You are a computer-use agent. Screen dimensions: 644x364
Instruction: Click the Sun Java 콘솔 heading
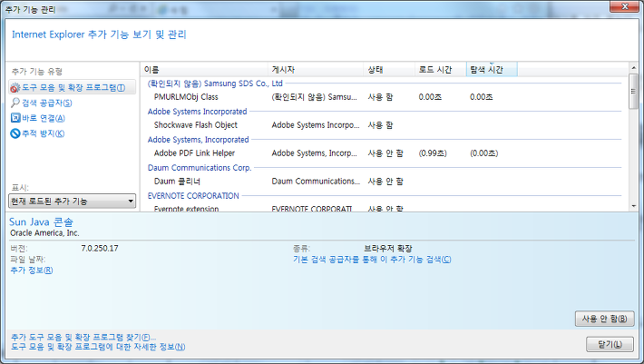[x=41, y=221]
